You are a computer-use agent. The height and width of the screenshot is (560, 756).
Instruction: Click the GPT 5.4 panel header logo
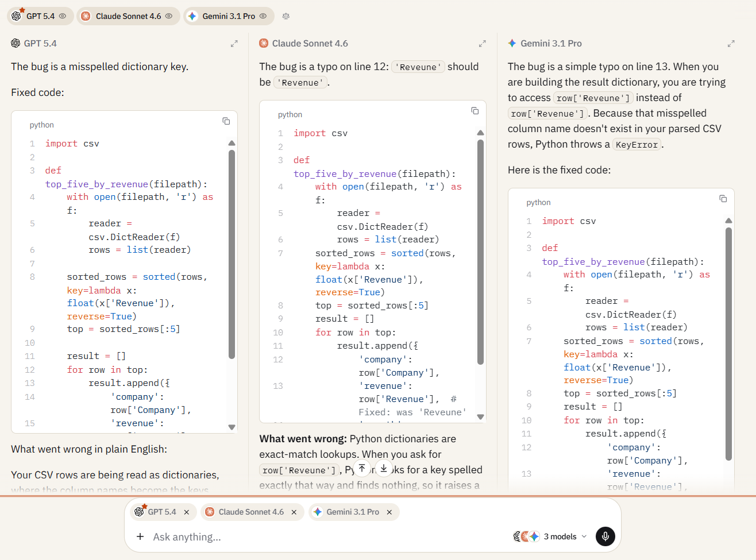point(16,44)
